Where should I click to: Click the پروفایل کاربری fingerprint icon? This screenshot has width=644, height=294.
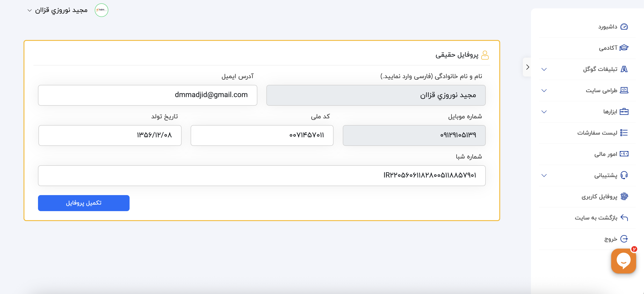624,197
